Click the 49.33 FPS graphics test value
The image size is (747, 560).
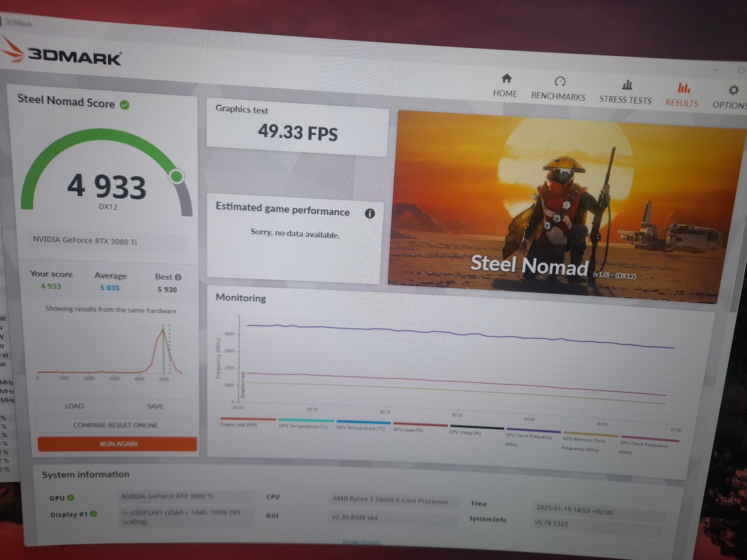298,133
